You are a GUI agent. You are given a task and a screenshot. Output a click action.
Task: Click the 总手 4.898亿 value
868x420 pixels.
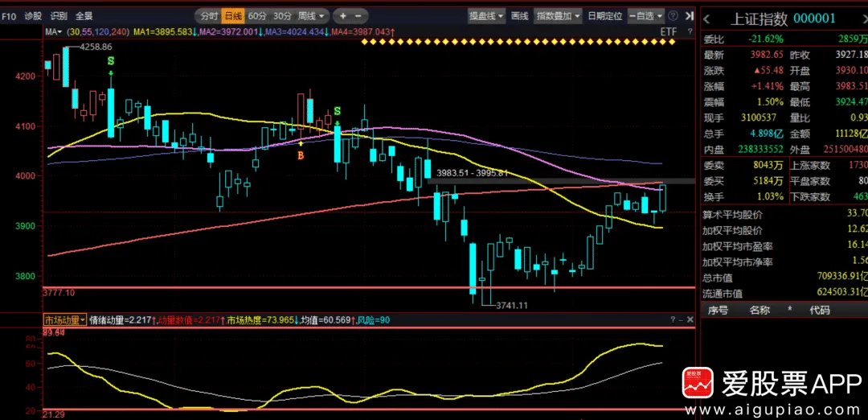point(767,134)
